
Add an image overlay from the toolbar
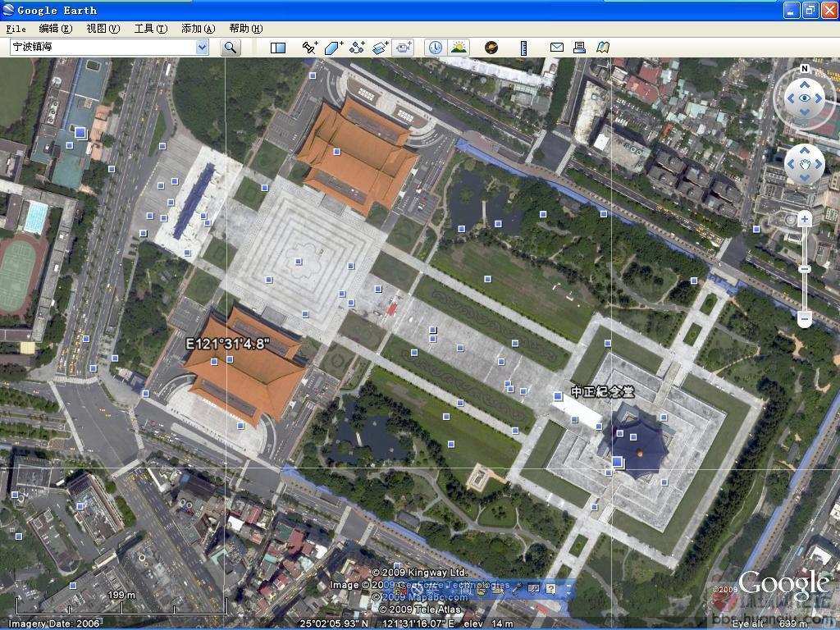click(381, 48)
